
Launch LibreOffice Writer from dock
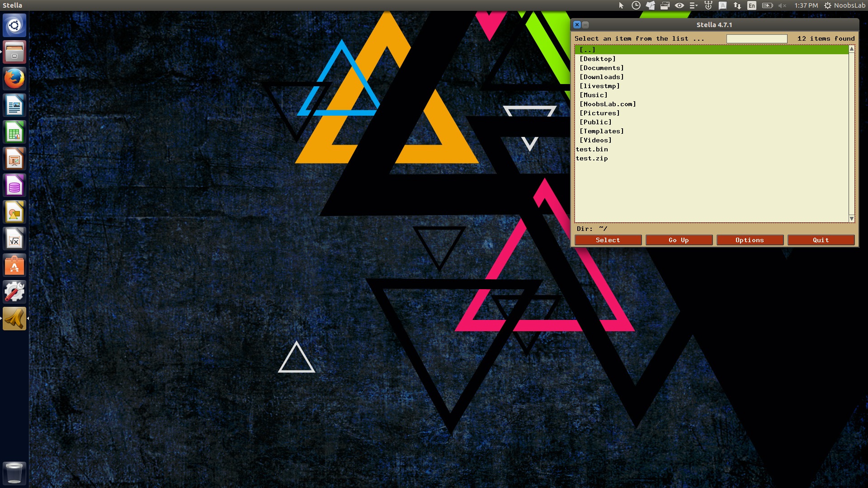pos(14,106)
